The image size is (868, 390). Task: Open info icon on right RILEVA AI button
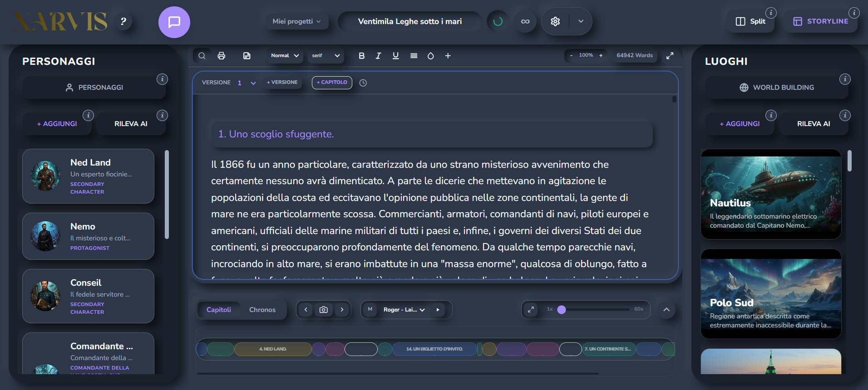(845, 115)
